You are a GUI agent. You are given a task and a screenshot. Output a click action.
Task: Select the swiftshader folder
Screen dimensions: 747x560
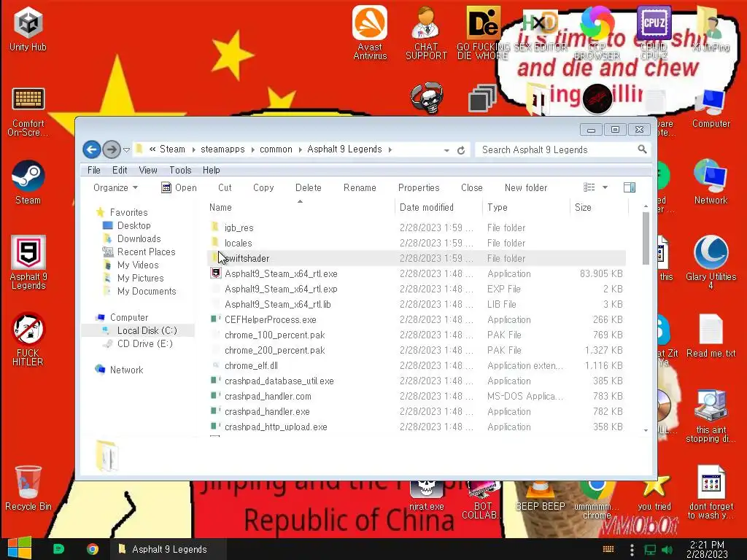point(417,258)
